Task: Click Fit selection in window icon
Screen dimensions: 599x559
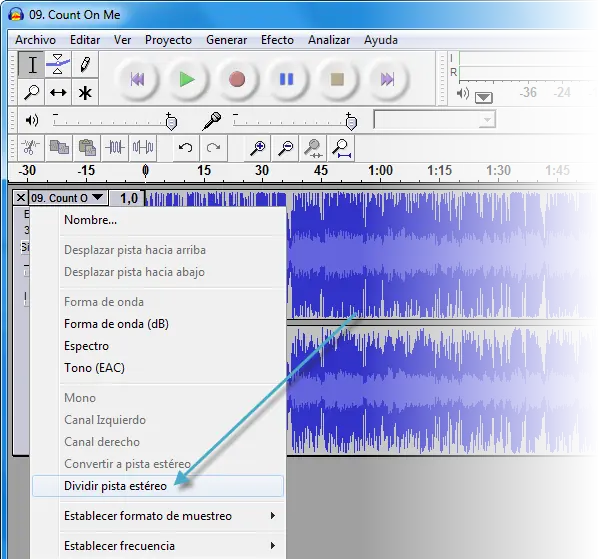Action: (313, 147)
